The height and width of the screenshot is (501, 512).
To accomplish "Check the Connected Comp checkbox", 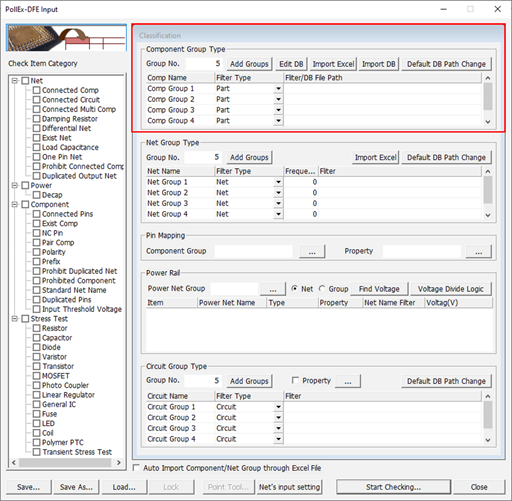I will [x=37, y=90].
